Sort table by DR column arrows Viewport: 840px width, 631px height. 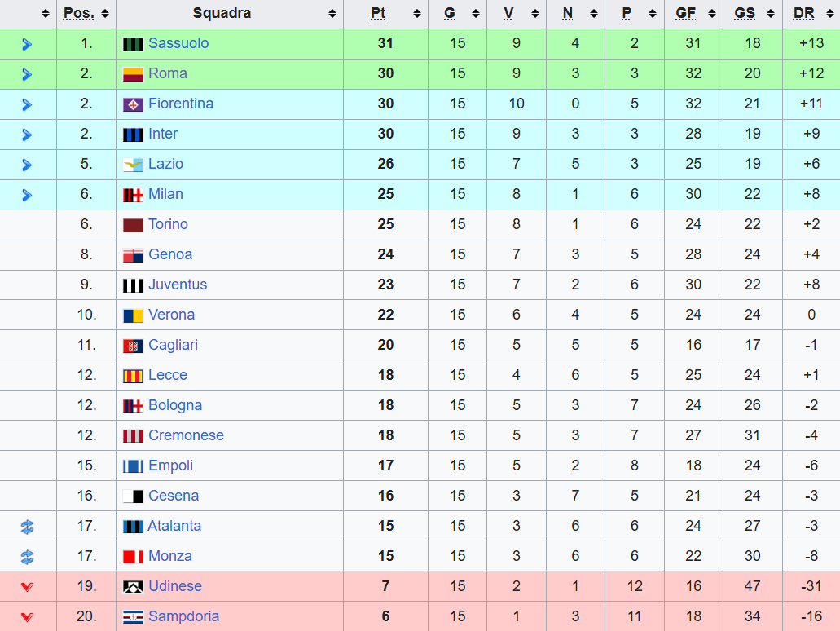pyautogui.click(x=830, y=14)
